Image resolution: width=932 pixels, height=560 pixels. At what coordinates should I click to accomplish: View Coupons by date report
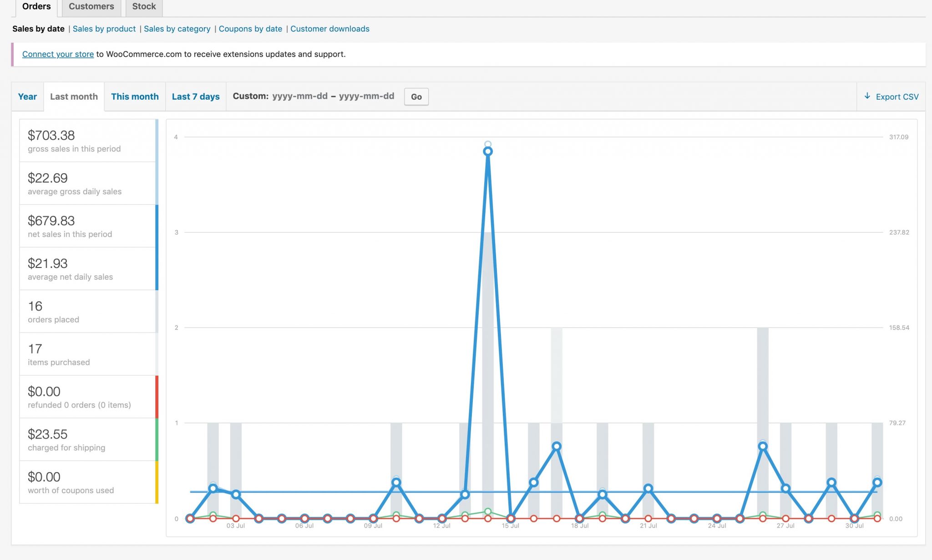(250, 29)
